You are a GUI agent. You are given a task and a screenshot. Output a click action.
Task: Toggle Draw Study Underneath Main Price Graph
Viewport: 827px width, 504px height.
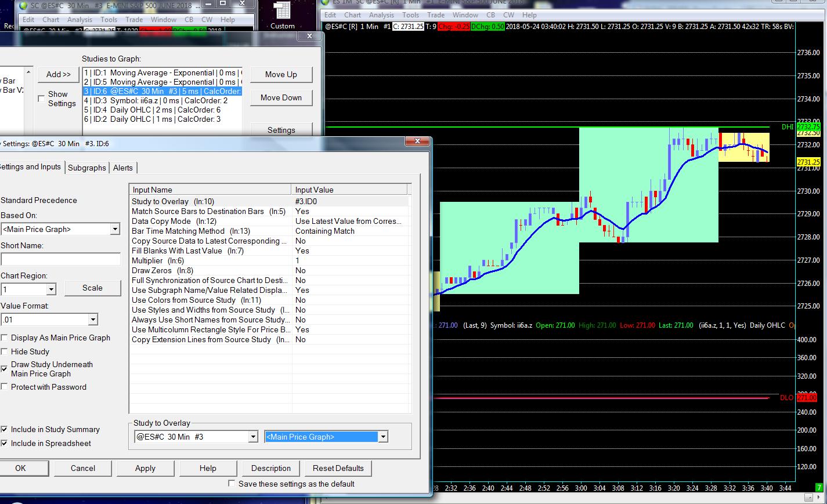point(5,369)
